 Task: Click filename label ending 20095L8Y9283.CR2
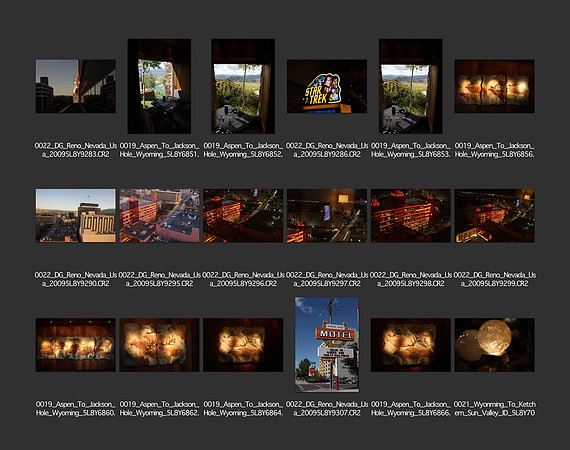point(76,150)
